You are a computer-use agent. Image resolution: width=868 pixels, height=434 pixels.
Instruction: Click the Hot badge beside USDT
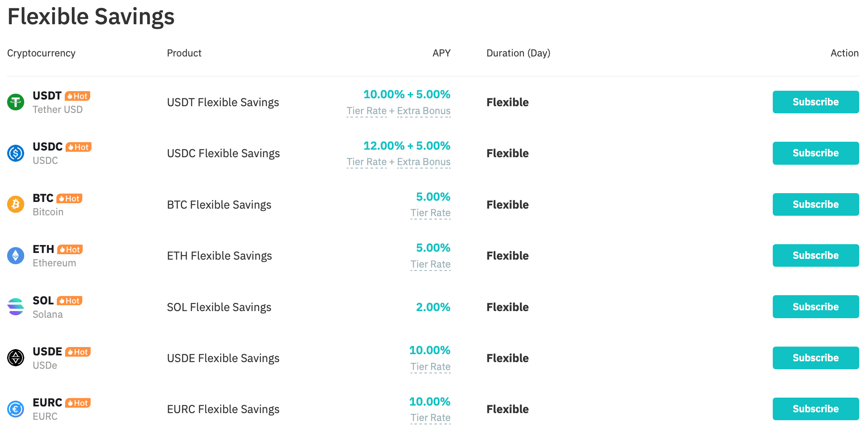coord(78,96)
